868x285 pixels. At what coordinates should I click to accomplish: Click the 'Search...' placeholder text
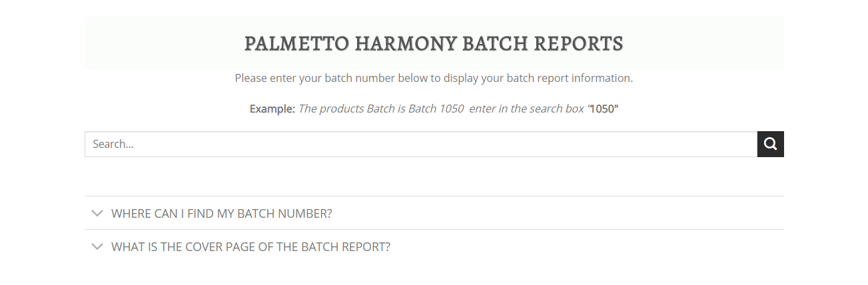click(x=113, y=144)
